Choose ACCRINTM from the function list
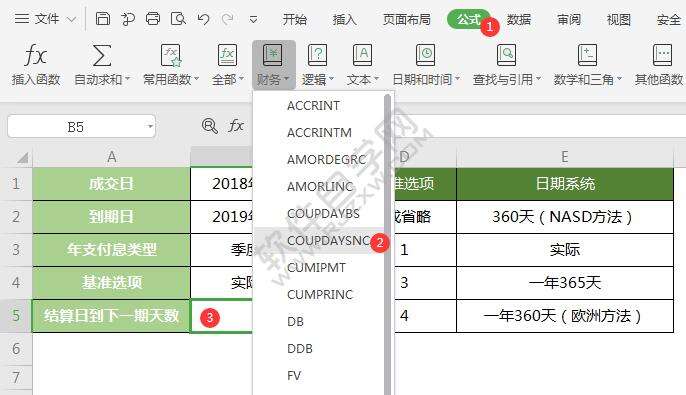Screen dimensions: 686x395 (x=319, y=133)
